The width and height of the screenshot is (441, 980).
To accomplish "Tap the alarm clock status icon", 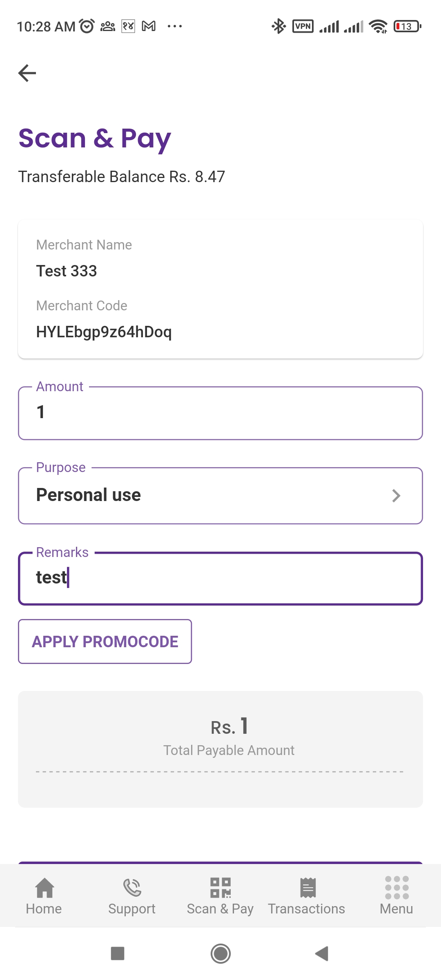I will point(87,27).
